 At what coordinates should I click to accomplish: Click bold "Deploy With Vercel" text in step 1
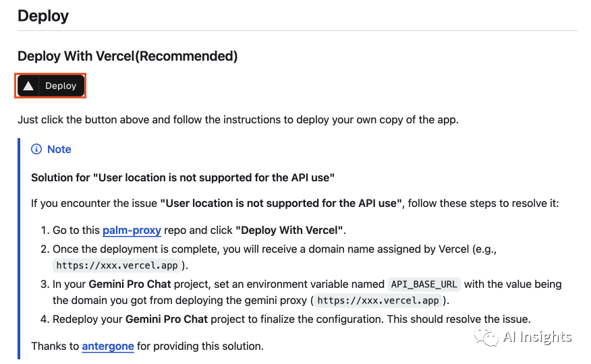[x=289, y=231]
